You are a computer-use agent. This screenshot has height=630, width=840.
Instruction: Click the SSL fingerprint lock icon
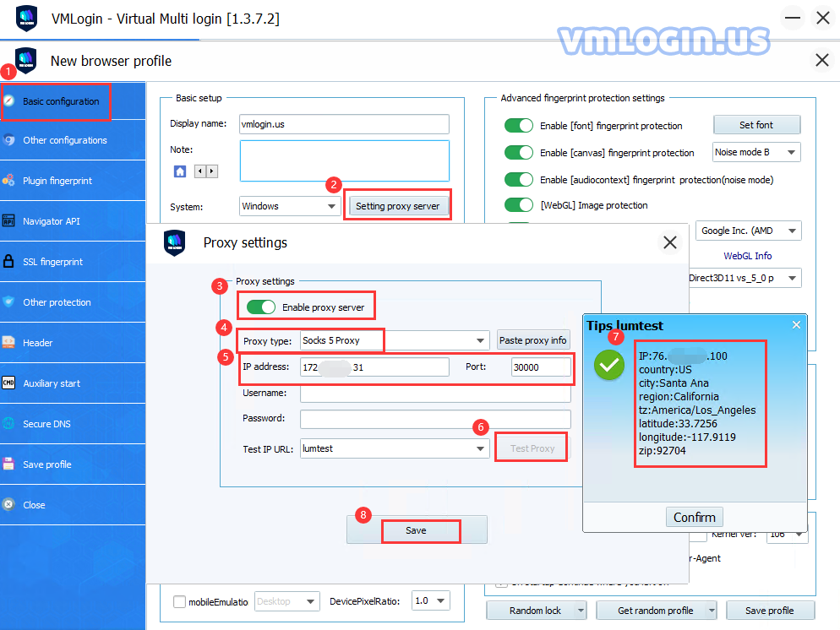[8, 261]
